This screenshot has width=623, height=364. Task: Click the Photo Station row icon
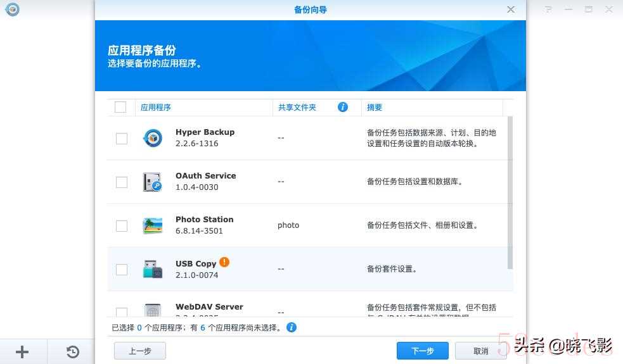coord(153,225)
